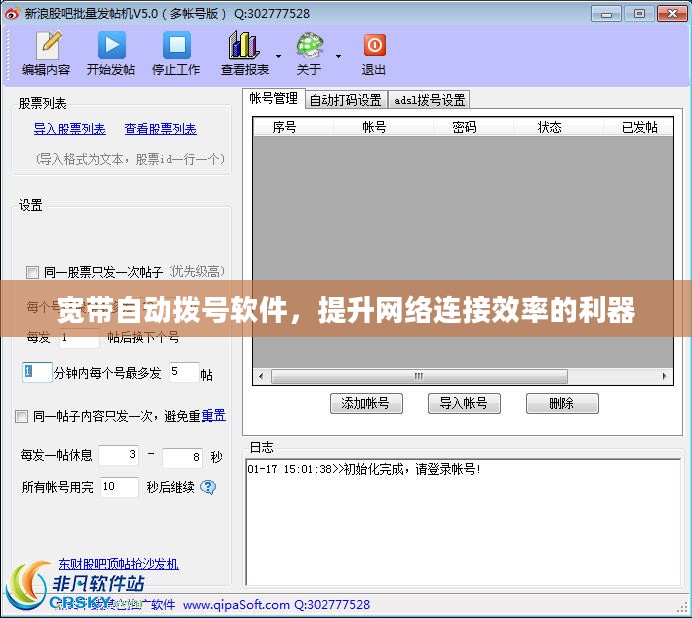This screenshot has width=692, height=618.
Task: Click the rest minimum seconds field showing 3
Action: pos(118,455)
